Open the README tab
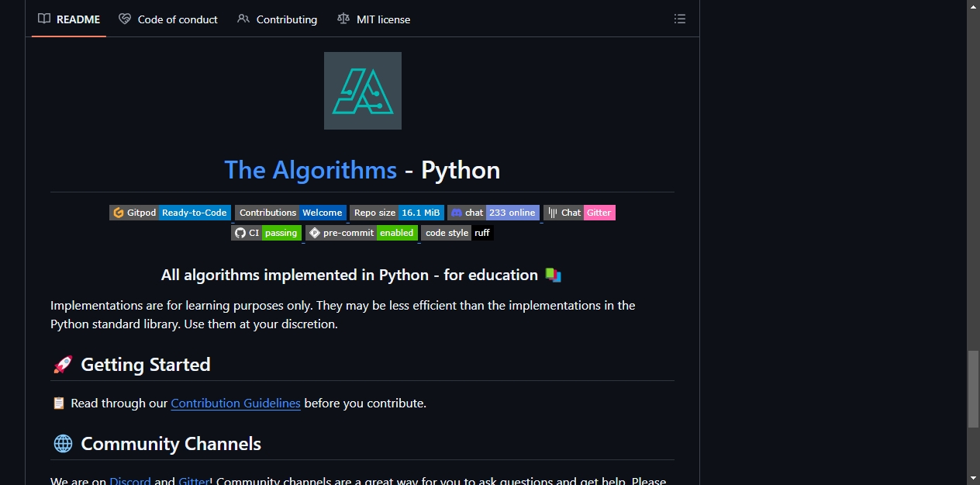 click(69, 19)
